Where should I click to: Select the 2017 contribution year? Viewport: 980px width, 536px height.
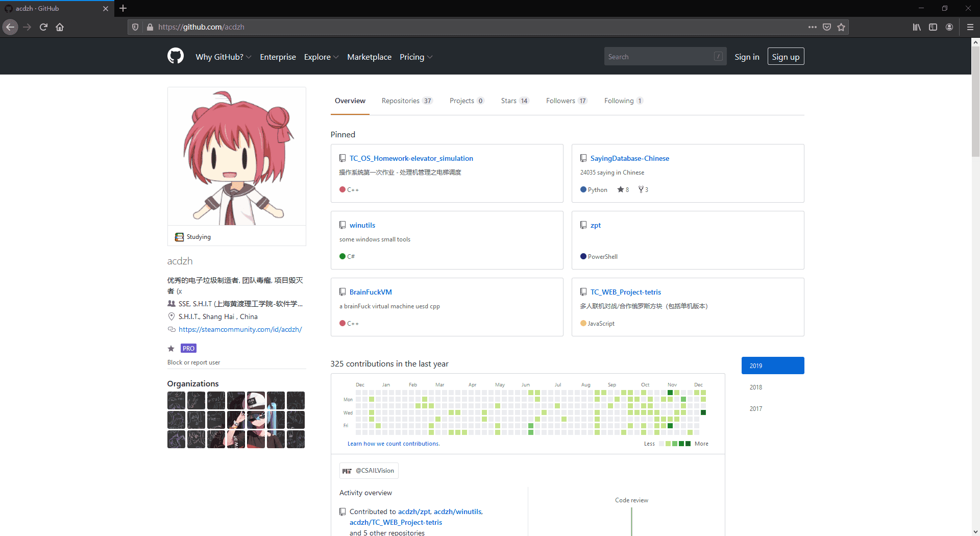click(756, 409)
